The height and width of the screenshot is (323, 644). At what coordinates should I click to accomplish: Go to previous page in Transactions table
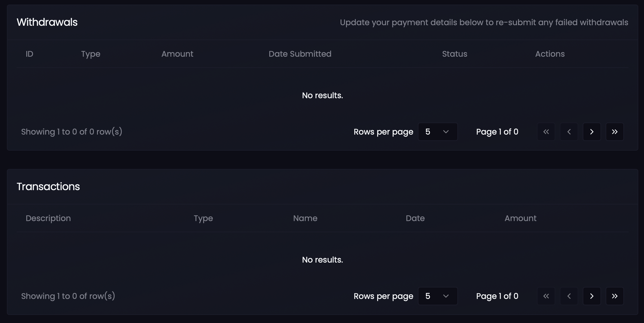tap(569, 296)
